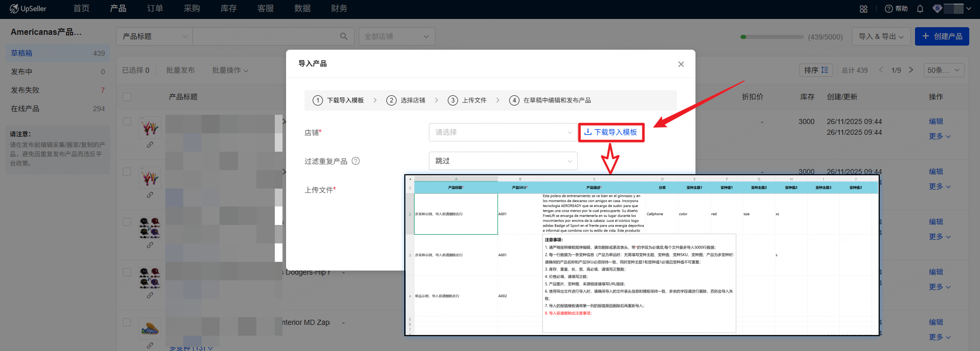
Task: Close the 导入产品 dialog
Action: pyautogui.click(x=681, y=64)
